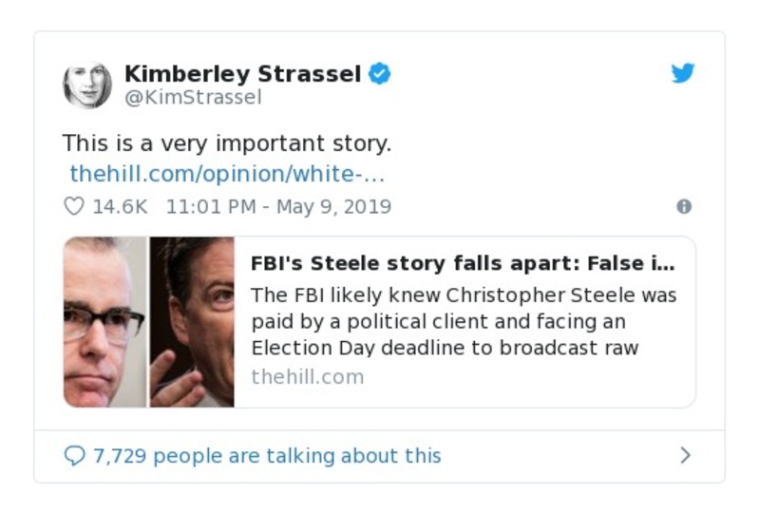Click the 14.6K like count
The width and height of the screenshot is (759, 532).
(x=120, y=206)
